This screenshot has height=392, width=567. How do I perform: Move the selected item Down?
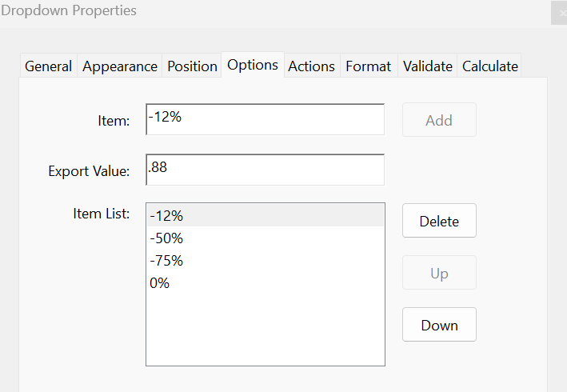pyautogui.click(x=439, y=325)
